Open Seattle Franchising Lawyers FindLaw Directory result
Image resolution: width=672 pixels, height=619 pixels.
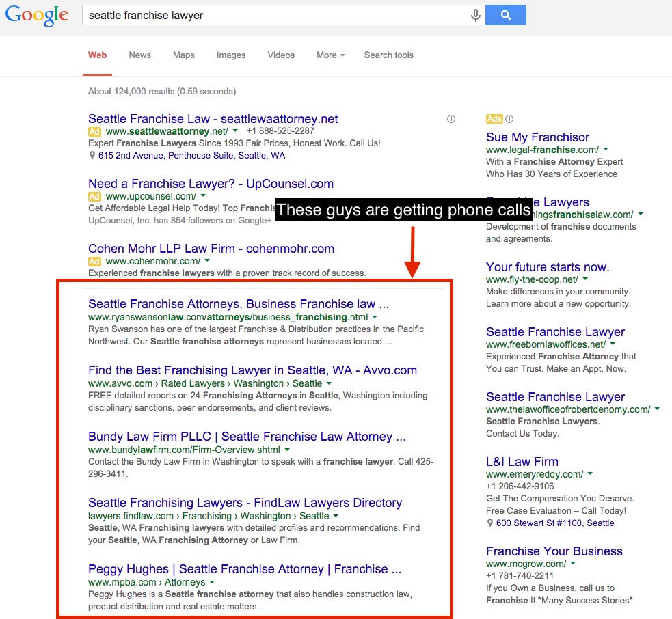pyautogui.click(x=245, y=502)
